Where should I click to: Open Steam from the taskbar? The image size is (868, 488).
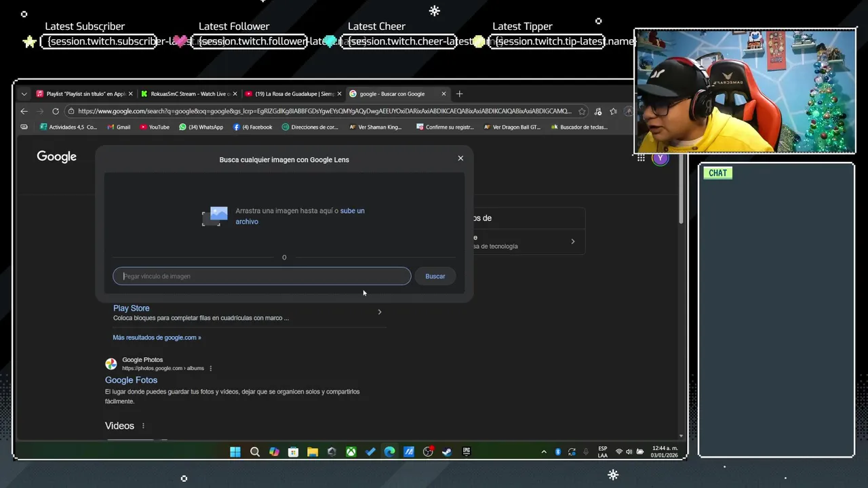click(447, 452)
